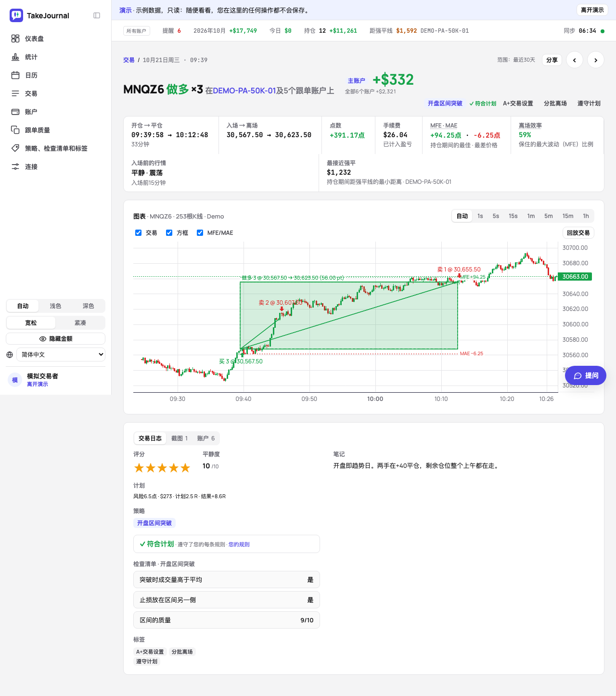The image size is (616, 696).
Task: Click the fifth rating star
Action: (x=185, y=468)
